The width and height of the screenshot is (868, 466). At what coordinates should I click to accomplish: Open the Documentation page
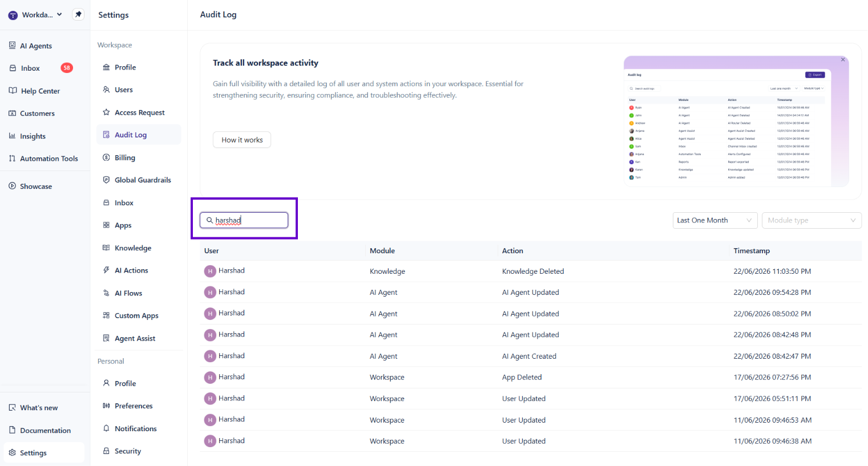click(45, 431)
